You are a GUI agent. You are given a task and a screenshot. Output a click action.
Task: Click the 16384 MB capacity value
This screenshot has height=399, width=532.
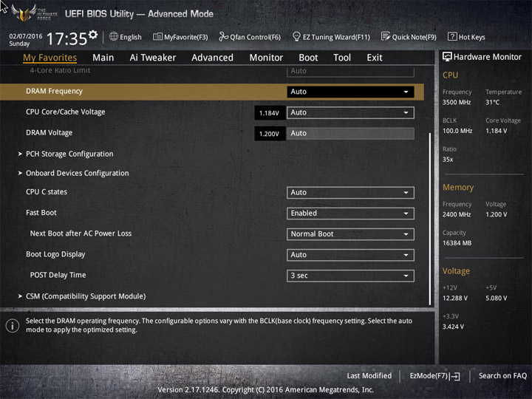(x=457, y=243)
